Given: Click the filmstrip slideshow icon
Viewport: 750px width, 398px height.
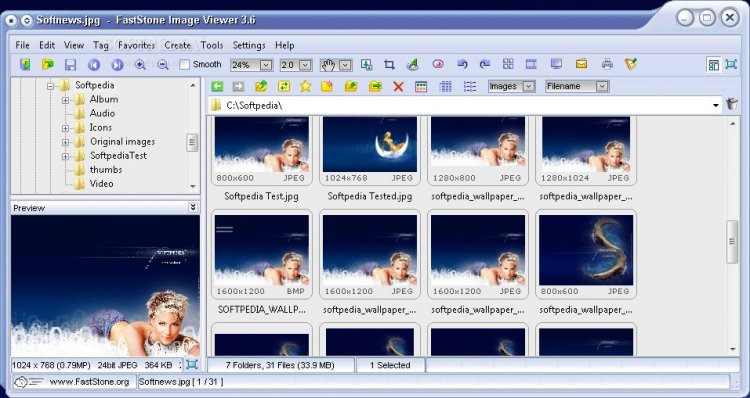Looking at the screenshot, I should pos(531,64).
